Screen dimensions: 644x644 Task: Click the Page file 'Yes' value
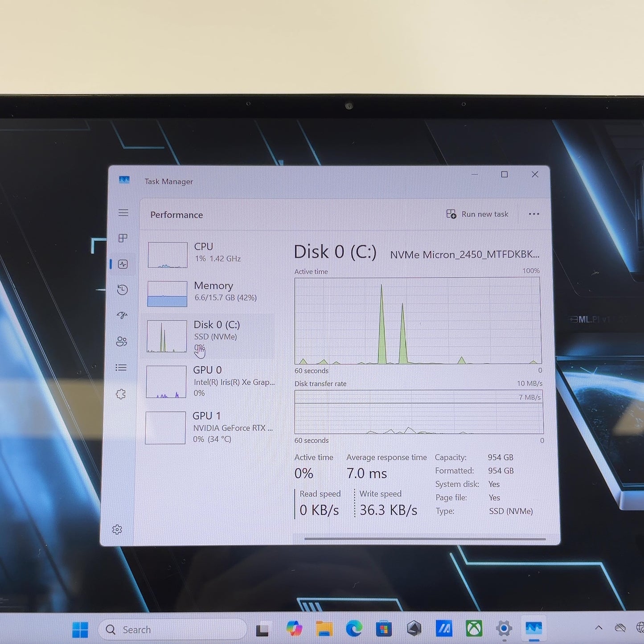(494, 497)
